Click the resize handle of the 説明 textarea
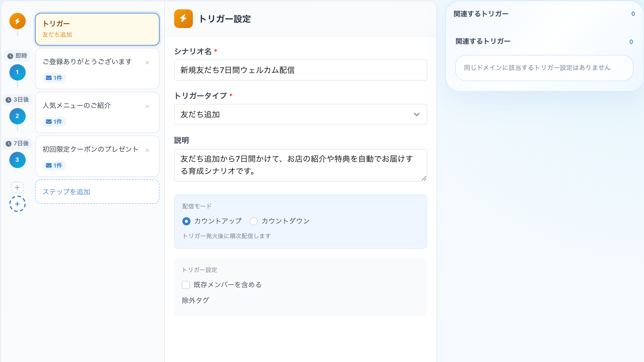Viewport: 644px width, 362px height. point(424,178)
